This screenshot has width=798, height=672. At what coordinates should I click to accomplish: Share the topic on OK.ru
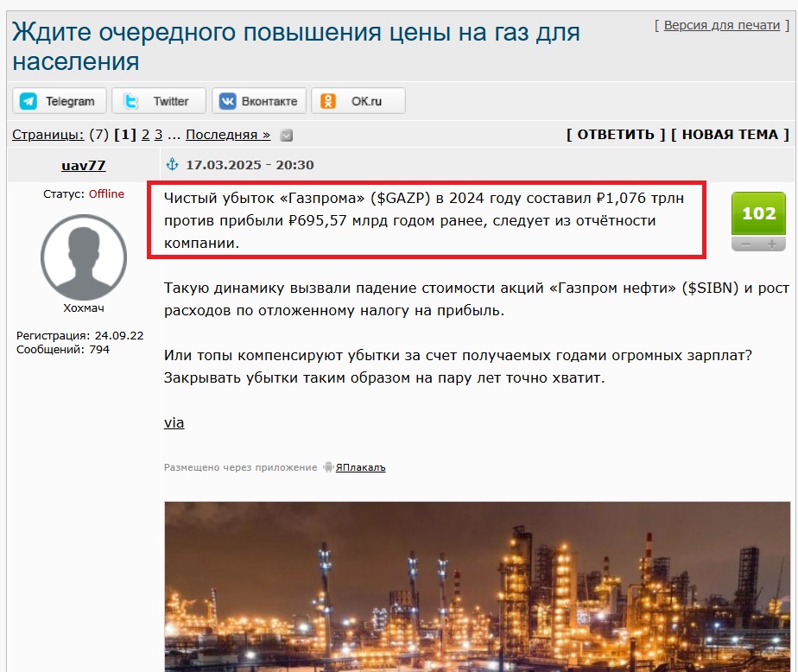pos(358,101)
